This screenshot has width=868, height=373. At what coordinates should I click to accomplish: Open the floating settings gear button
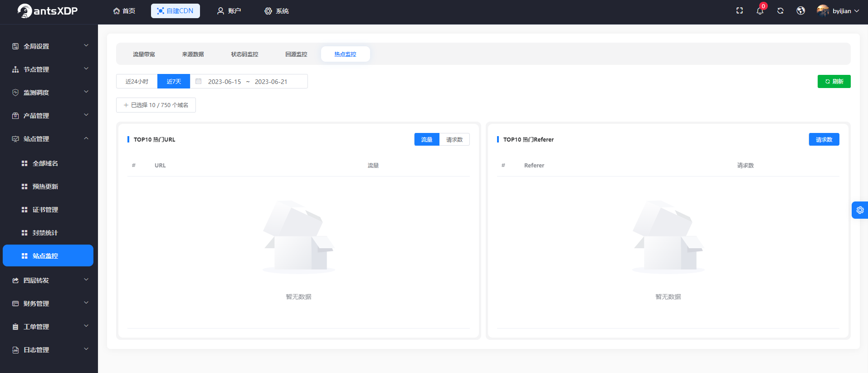(x=860, y=210)
